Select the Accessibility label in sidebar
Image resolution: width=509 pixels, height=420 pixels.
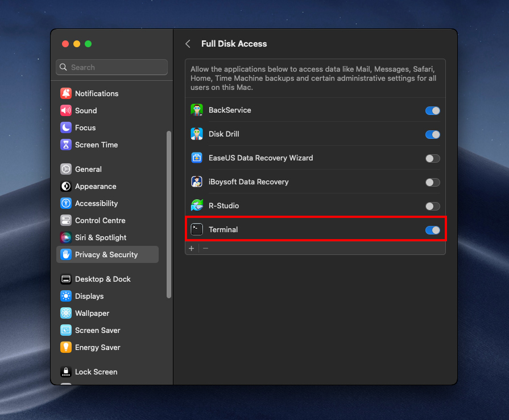97,203
